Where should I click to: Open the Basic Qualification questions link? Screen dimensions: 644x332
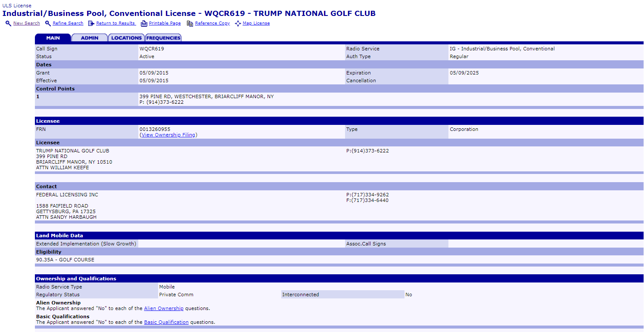pos(166,322)
